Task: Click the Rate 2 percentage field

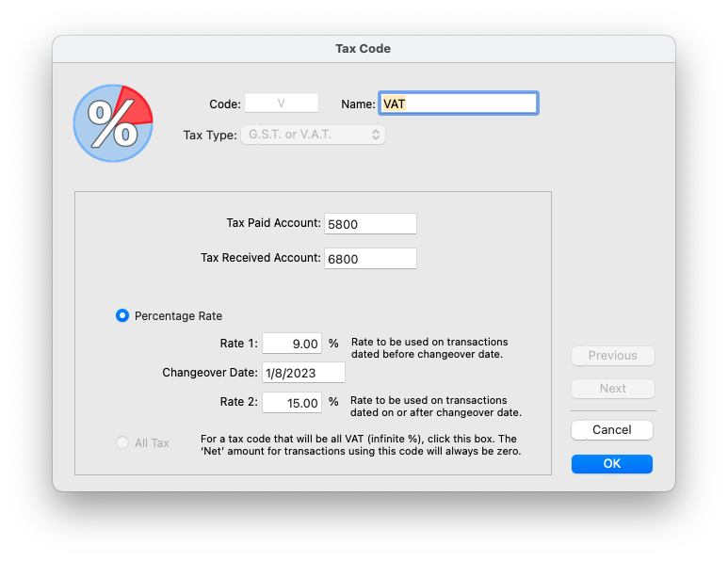Action: [x=292, y=402]
